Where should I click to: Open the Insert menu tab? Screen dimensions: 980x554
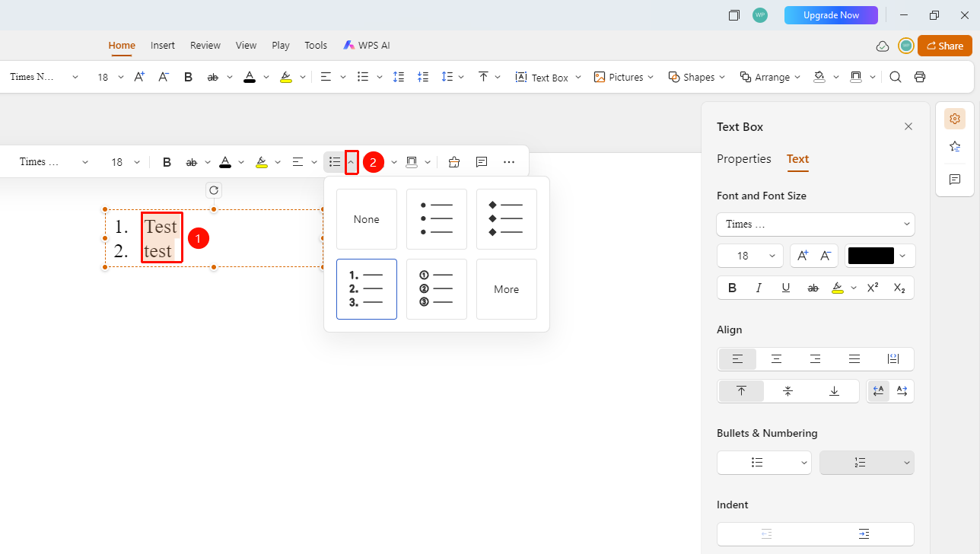pyautogui.click(x=163, y=46)
